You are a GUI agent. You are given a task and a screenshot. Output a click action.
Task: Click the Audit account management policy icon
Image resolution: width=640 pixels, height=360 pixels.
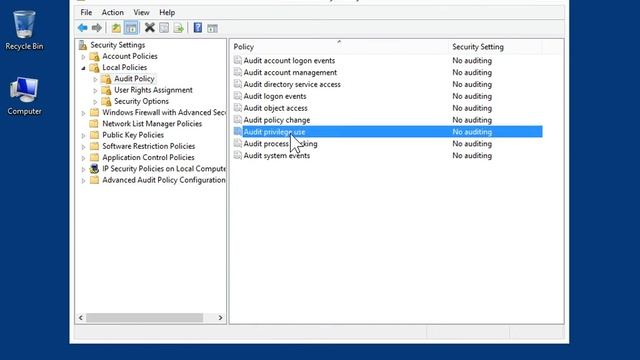click(x=238, y=72)
